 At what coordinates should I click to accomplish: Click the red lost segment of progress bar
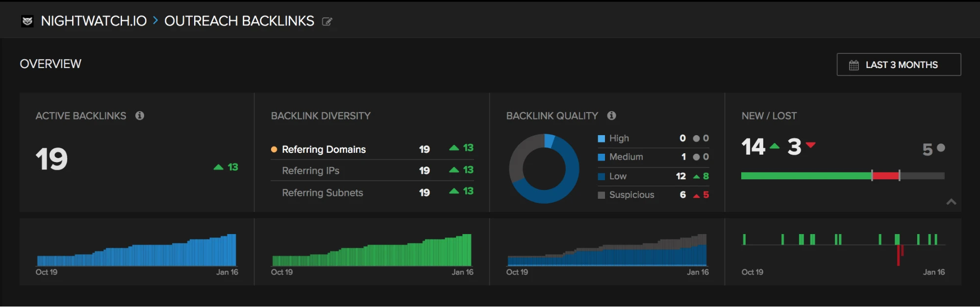(885, 176)
